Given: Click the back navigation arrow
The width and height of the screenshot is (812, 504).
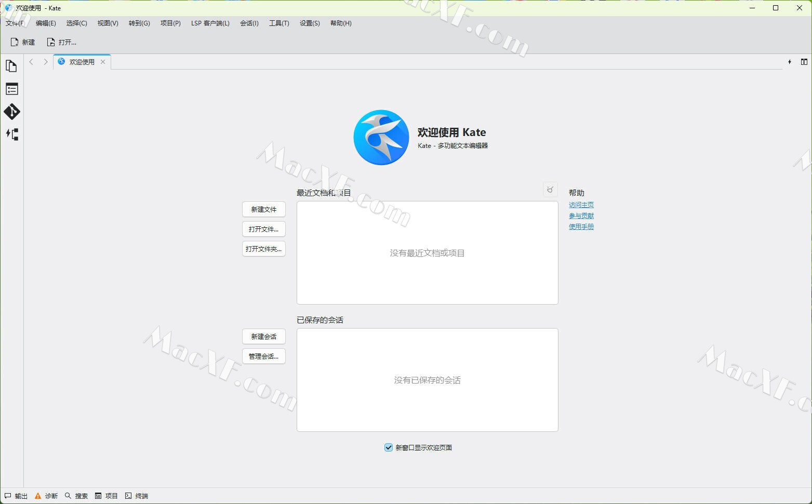Looking at the screenshot, I should point(31,62).
